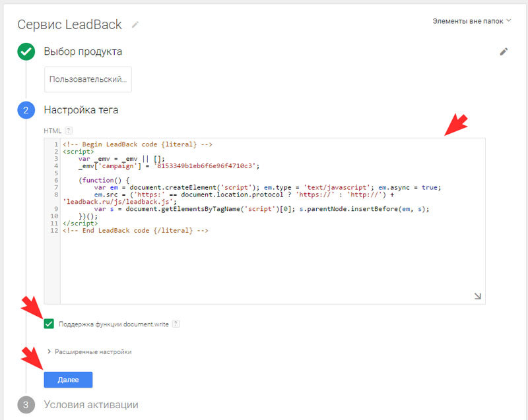
Task: Click inside the HTML code editor
Action: tap(265, 221)
